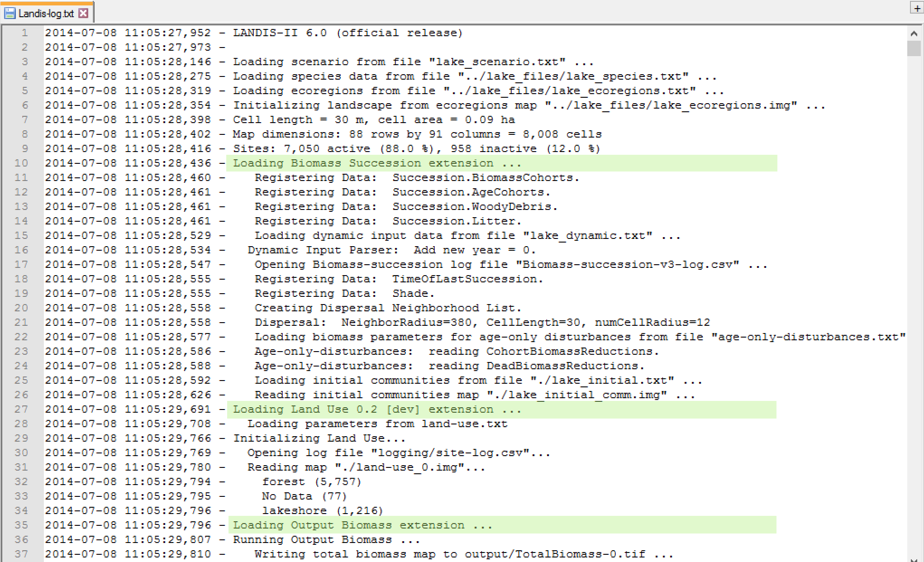This screenshot has width=924, height=562.
Task: Click "Dynamic Input Parser: Add new year" line
Action: coord(392,250)
